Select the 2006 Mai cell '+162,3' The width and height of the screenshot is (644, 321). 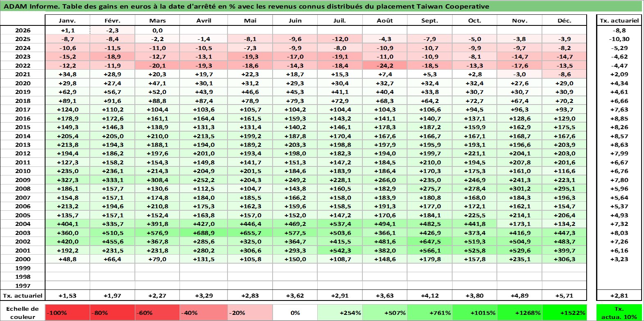coord(250,206)
